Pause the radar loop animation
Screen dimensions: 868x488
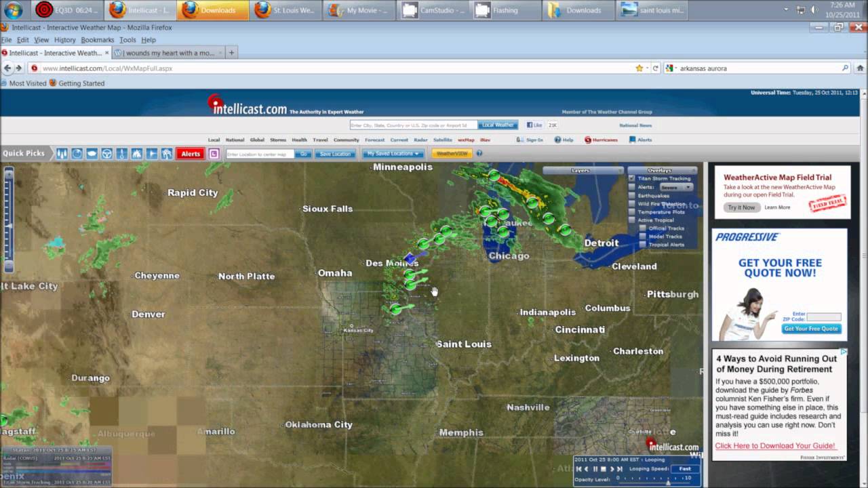click(595, 469)
